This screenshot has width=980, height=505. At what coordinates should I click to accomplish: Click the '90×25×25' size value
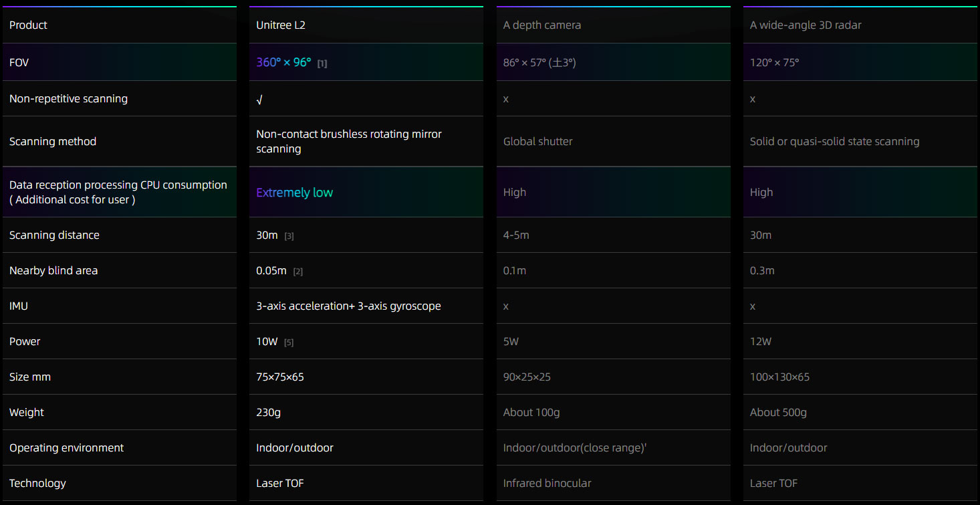[527, 377]
